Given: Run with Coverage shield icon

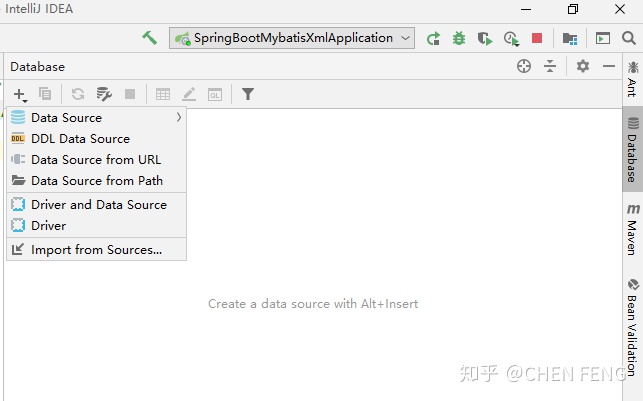Looking at the screenshot, I should pyautogui.click(x=485, y=39).
